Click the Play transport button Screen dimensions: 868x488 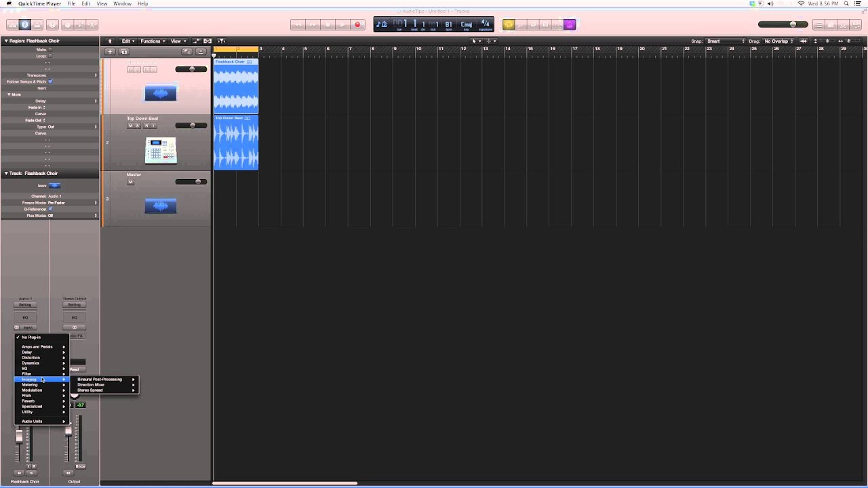(342, 24)
